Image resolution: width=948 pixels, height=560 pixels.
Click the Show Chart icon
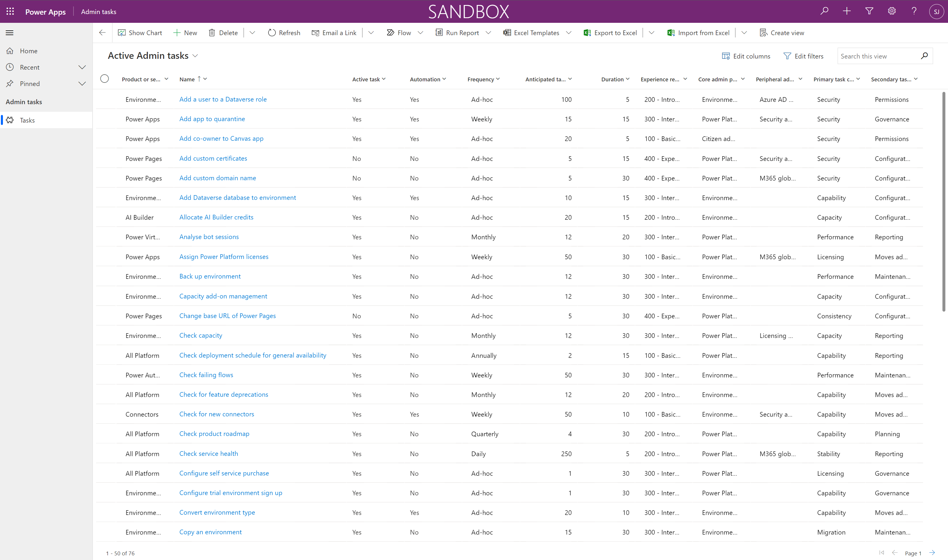click(122, 33)
